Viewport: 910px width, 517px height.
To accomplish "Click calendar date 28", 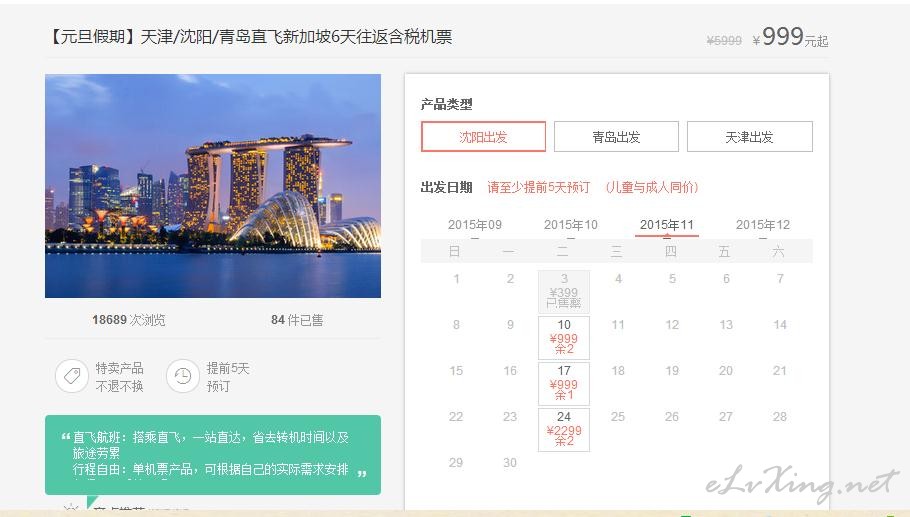I will (x=780, y=417).
